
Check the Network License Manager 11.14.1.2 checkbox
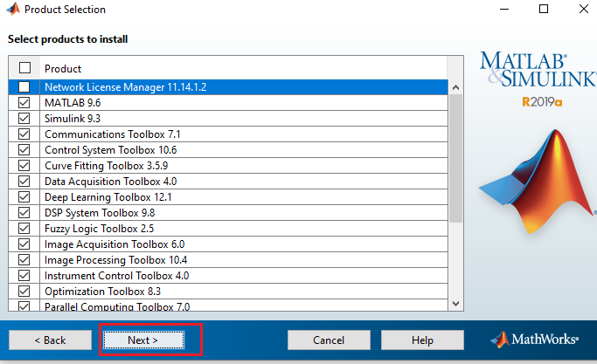point(24,87)
